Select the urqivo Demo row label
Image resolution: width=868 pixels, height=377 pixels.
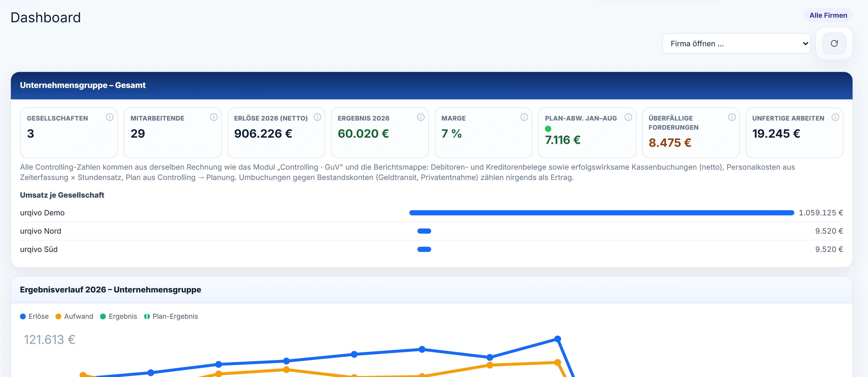[x=42, y=213]
